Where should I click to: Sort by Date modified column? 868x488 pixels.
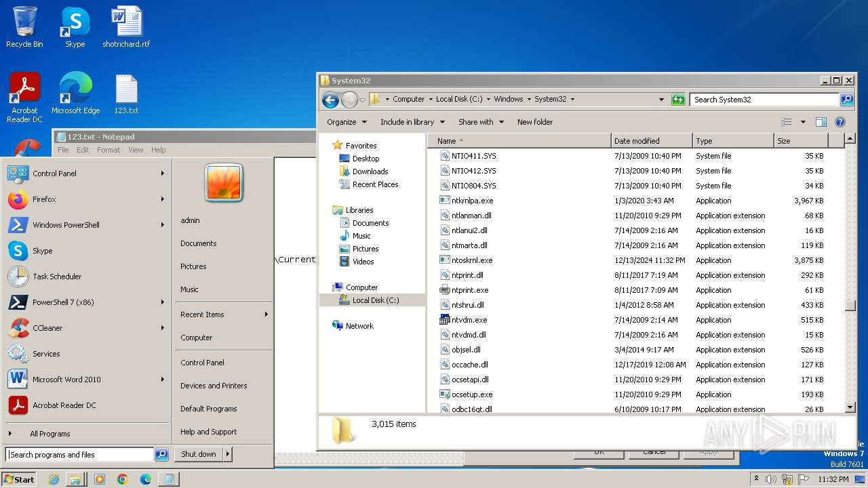click(x=652, y=141)
